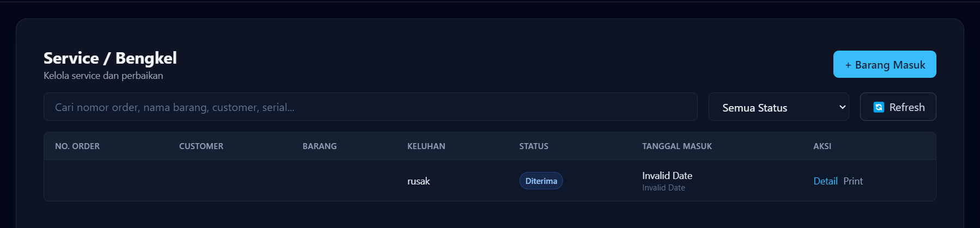980x228 pixels.
Task: Click the primary Invalid Date text
Action: tap(667, 176)
